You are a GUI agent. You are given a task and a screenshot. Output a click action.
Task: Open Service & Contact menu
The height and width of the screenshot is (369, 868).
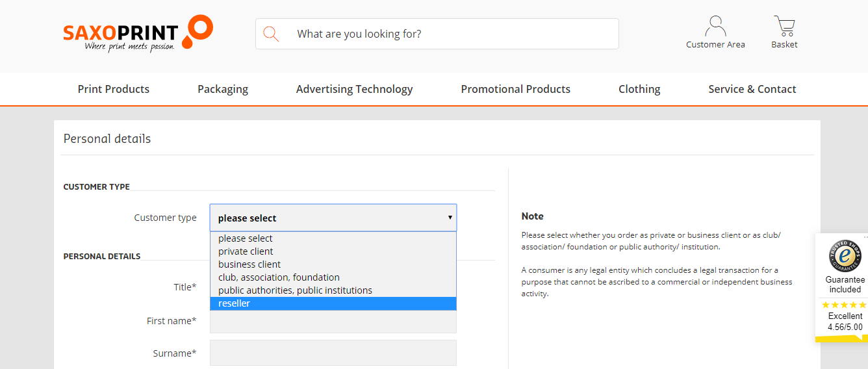752,89
